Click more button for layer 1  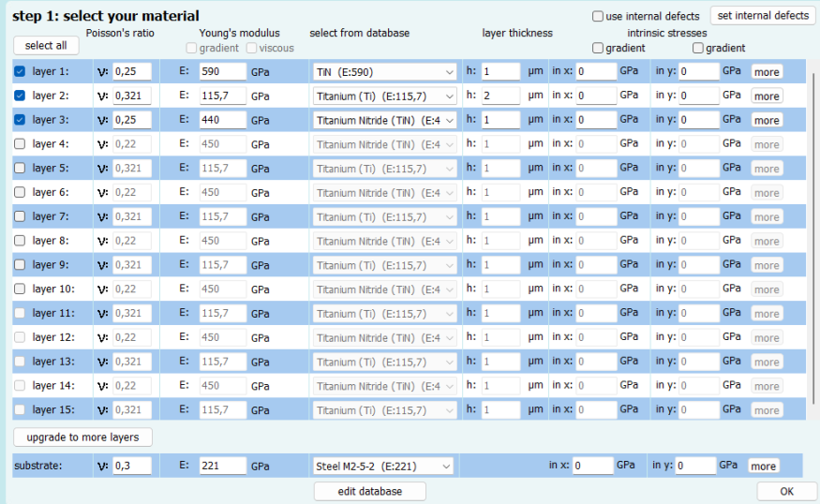766,72
